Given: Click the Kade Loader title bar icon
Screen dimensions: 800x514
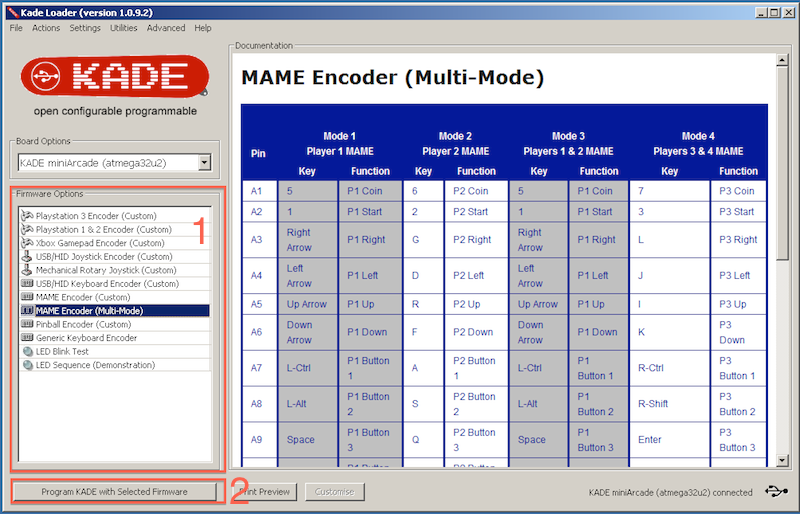Looking at the screenshot, I should click(13, 12).
